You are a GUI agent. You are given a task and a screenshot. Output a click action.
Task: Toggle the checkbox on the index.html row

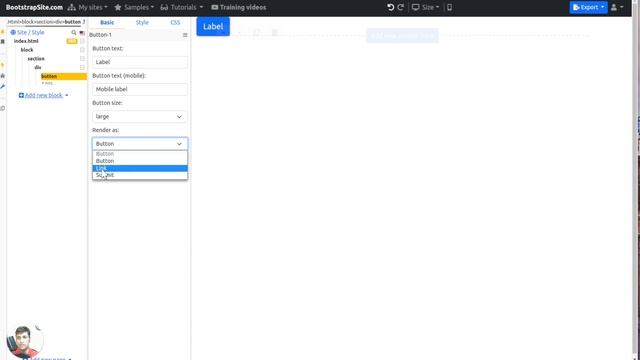tap(82, 41)
